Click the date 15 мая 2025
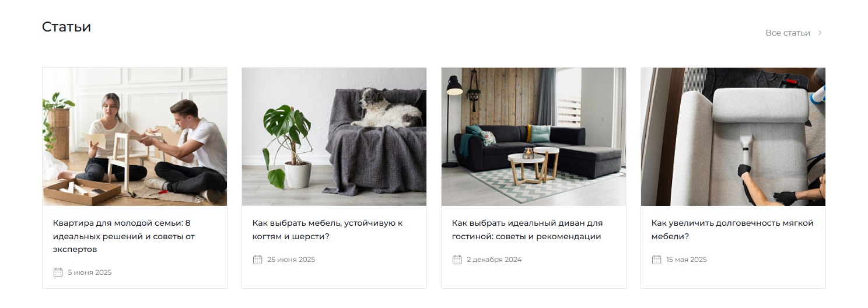Screen dimensions: 868x308 tap(686, 260)
